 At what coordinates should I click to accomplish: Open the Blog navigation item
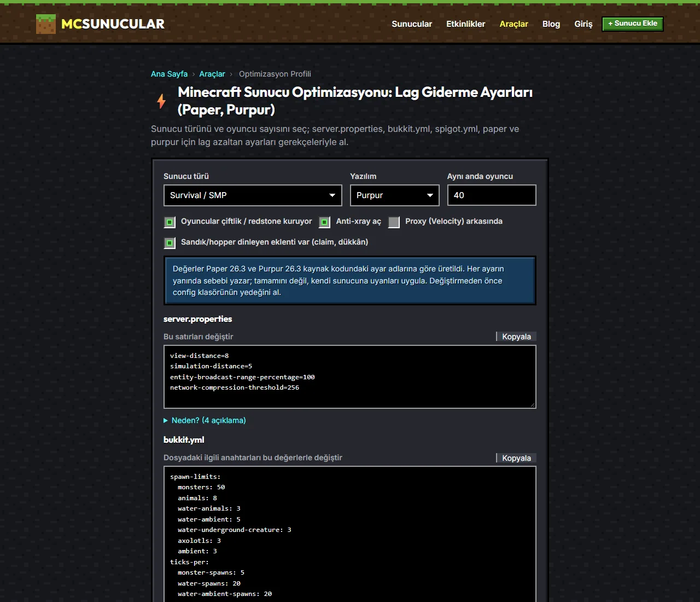[x=551, y=24]
